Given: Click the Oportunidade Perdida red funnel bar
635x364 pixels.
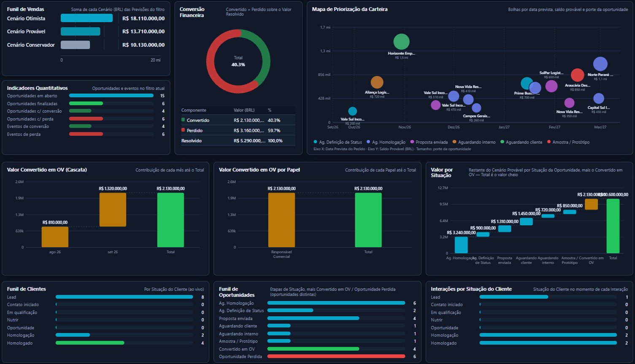Looking at the screenshot, I should tap(336, 356).
